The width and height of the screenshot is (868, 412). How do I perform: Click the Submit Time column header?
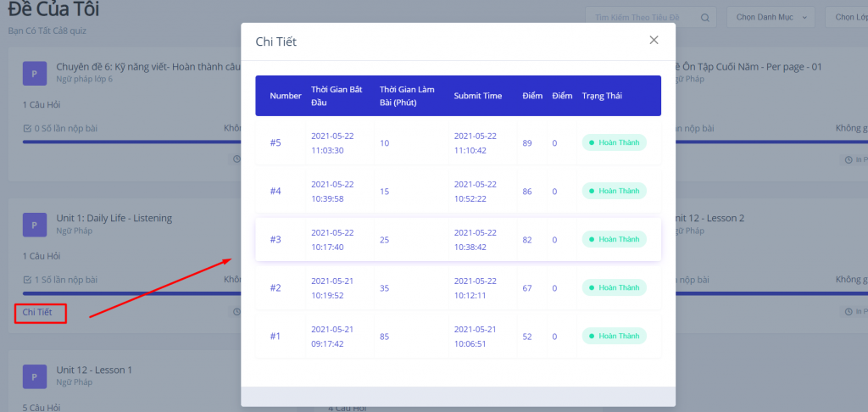click(x=478, y=96)
